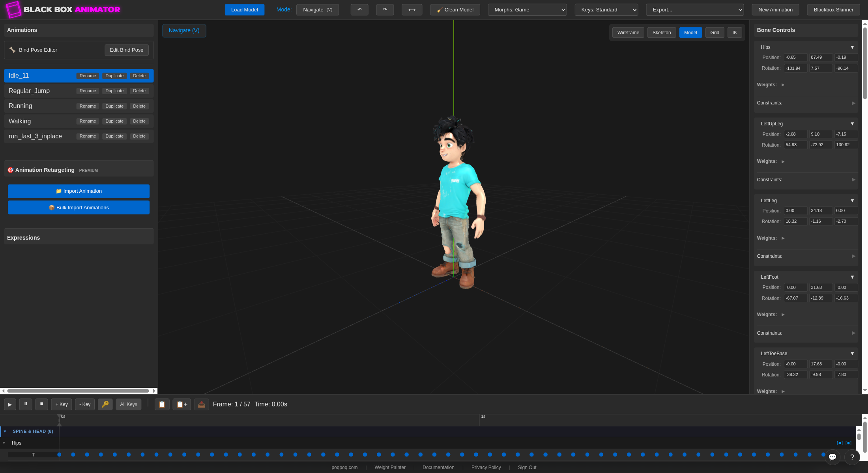Toggle Wireframe view

(x=628, y=33)
